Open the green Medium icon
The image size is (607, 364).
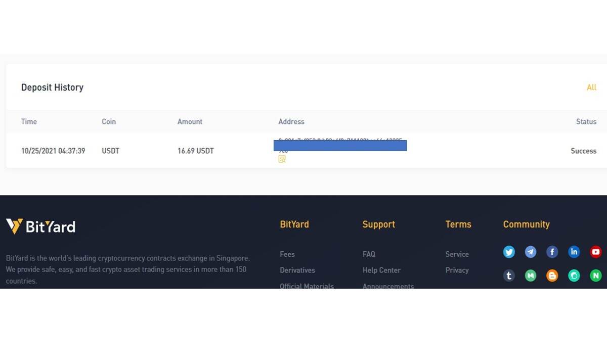531,276
